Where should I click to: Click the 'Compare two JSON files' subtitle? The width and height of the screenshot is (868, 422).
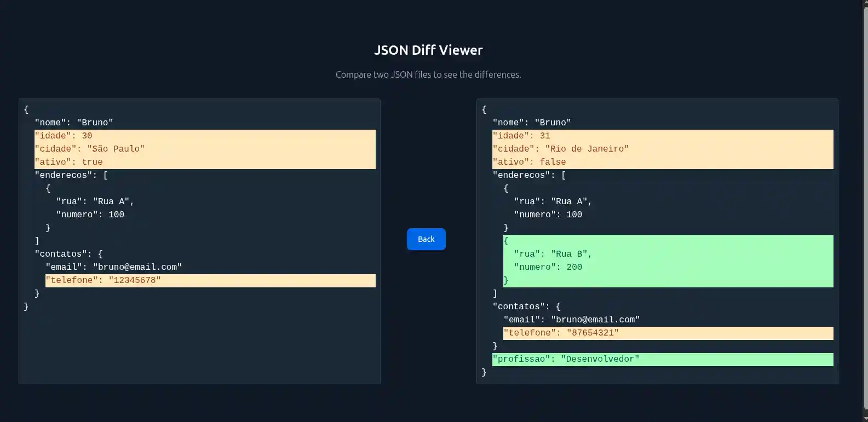pyautogui.click(x=428, y=74)
